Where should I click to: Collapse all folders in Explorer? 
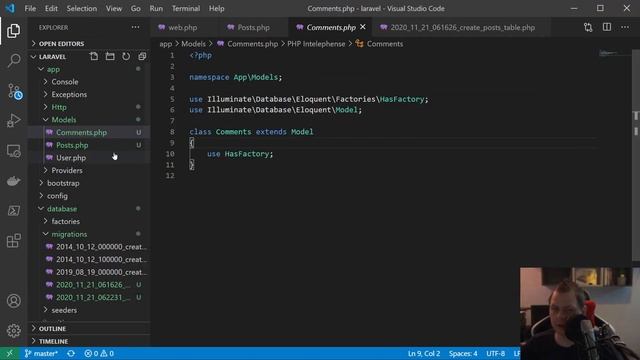(142, 56)
